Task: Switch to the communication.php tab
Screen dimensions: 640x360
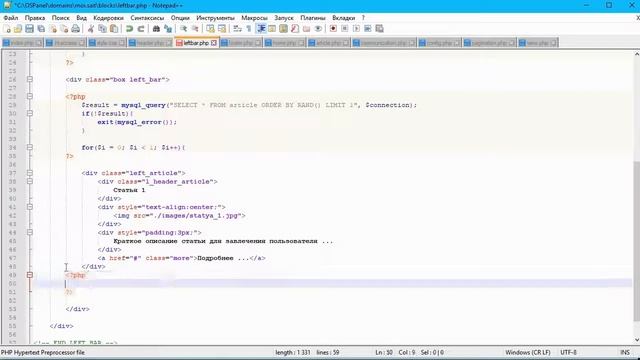Action: [x=384, y=43]
